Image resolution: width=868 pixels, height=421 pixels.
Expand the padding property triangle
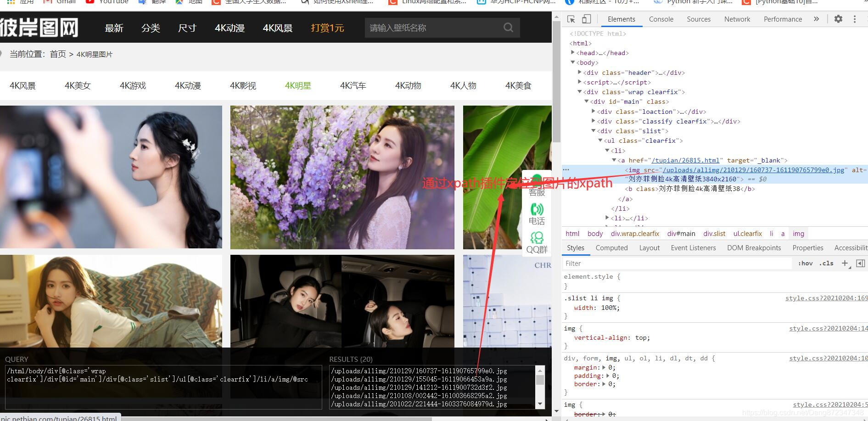pyautogui.click(x=607, y=376)
